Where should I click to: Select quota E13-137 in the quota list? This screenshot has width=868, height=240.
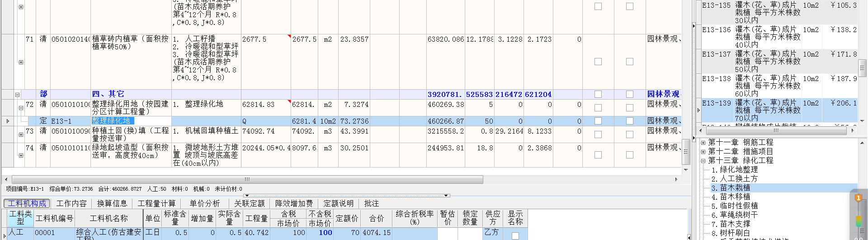[779, 62]
